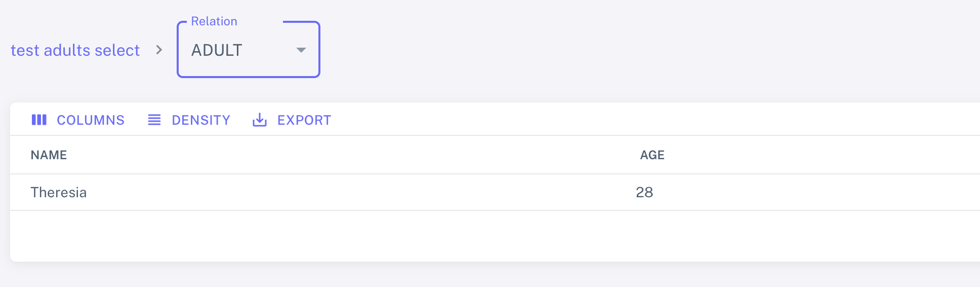Select the ADULT relation combo box
980x287 pixels.
pos(249,50)
